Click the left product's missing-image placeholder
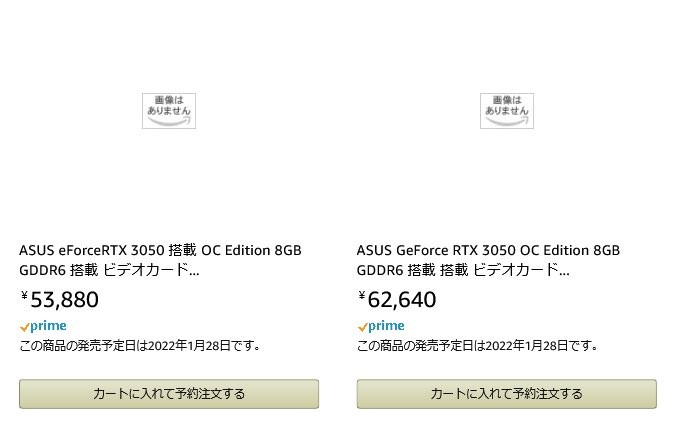 point(168,110)
